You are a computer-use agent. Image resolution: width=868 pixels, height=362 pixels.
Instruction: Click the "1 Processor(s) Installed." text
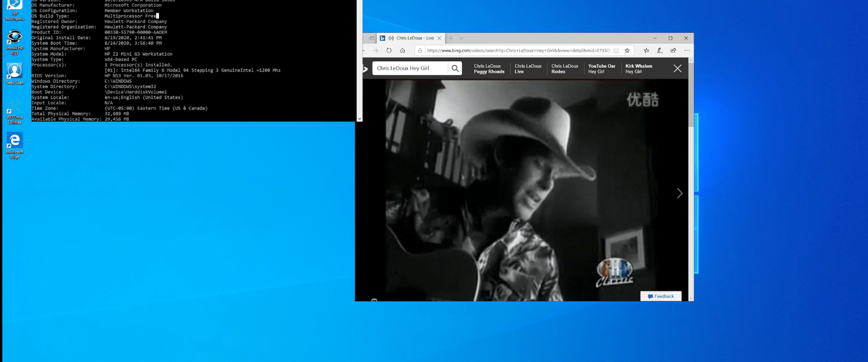[138, 65]
